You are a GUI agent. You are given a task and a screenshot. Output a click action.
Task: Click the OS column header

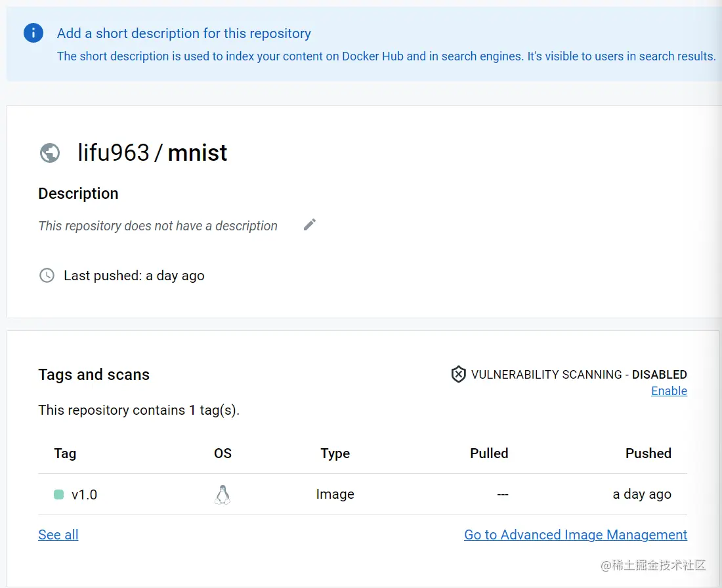223,453
